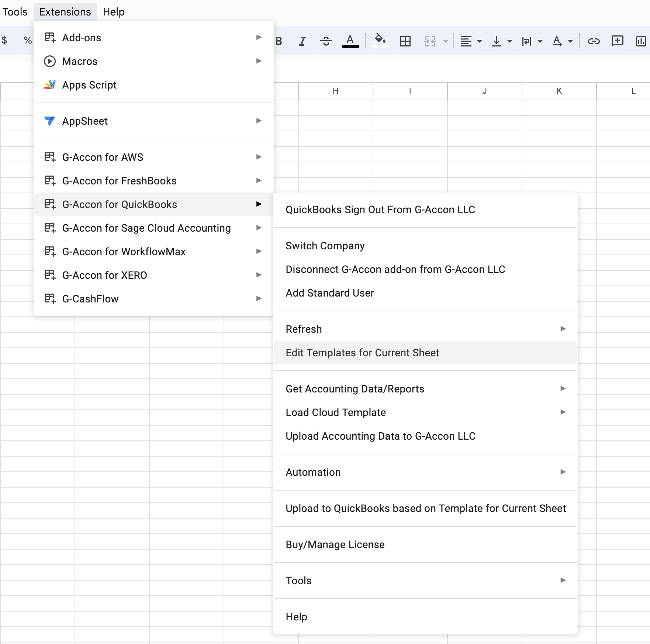Select Buy/Manage License
Screen dimensions: 650x644
coord(426,544)
